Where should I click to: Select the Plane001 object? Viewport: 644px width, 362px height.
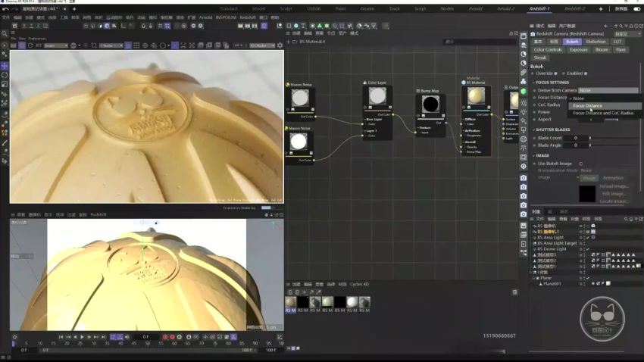tap(552, 283)
